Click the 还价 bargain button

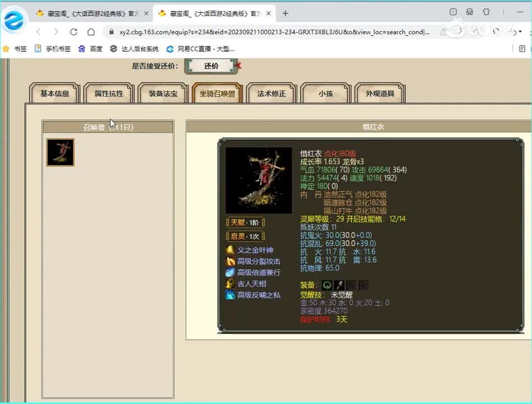coord(211,66)
